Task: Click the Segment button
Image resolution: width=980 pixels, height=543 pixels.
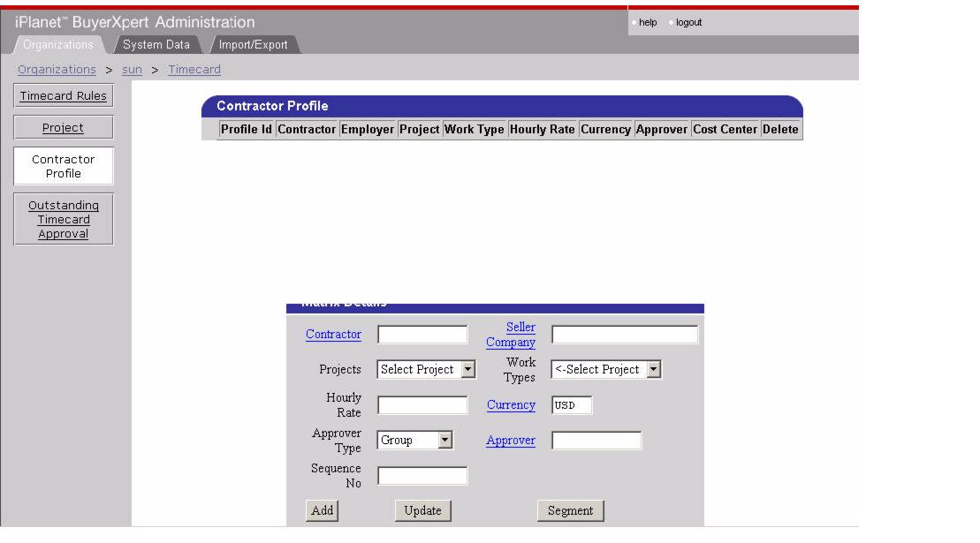Action: coord(570,510)
